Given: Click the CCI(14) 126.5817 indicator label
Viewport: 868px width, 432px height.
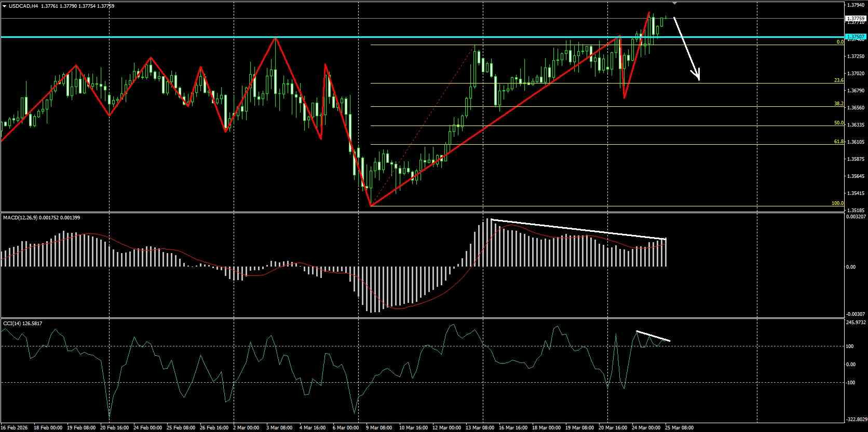Looking at the screenshot, I should click(23, 323).
